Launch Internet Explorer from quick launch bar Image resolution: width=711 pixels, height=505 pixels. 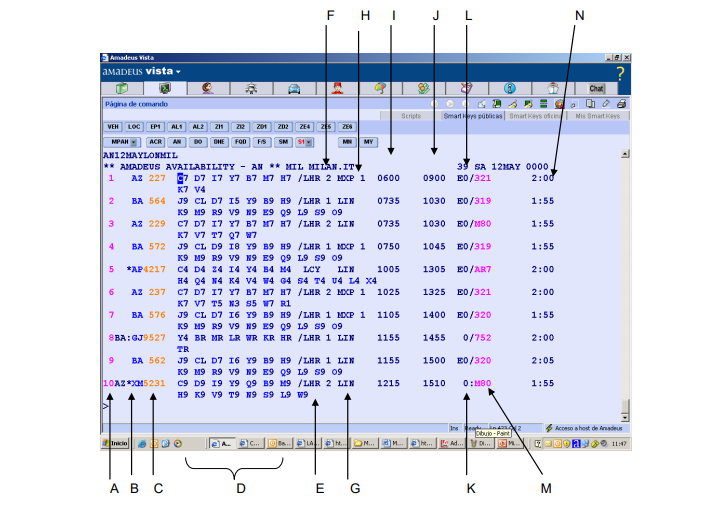click(x=142, y=444)
